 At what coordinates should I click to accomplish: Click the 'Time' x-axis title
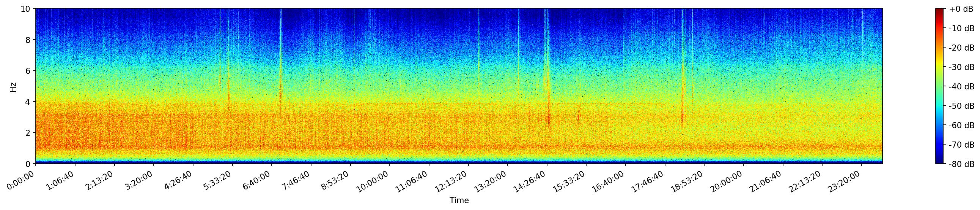(x=459, y=200)
